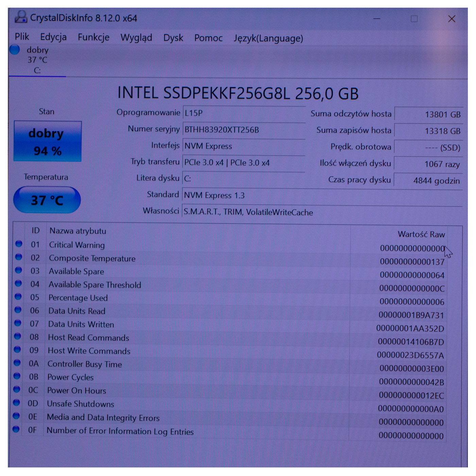Select the Percentage Used attribute name
Image resolution: width=476 pixels, height=476 pixels.
(78, 298)
